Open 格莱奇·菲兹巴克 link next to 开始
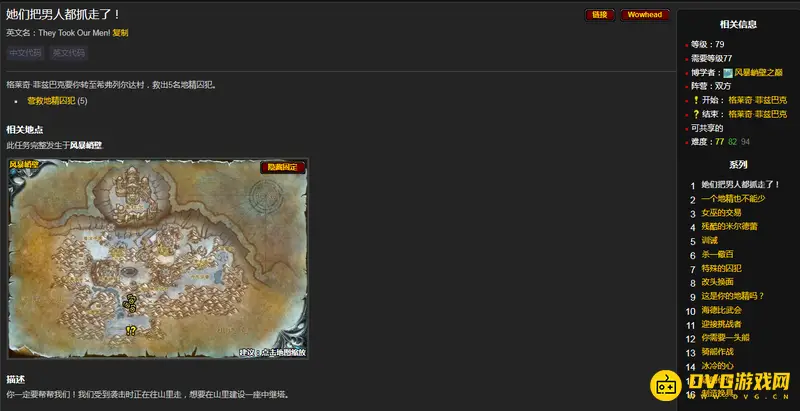800x411 pixels. [758, 100]
